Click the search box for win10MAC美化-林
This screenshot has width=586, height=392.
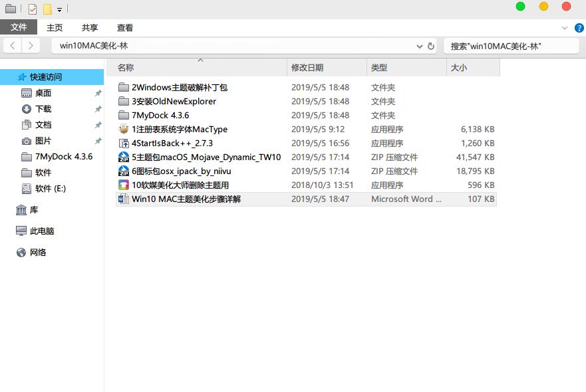point(512,47)
